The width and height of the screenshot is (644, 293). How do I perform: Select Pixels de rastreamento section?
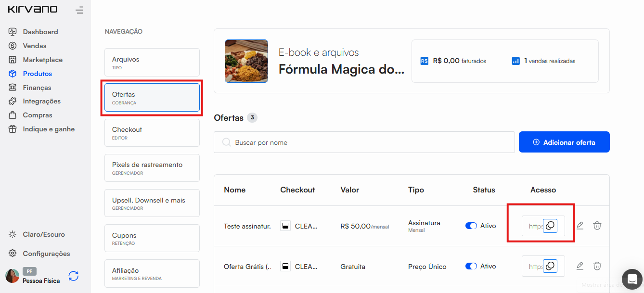coord(152,168)
